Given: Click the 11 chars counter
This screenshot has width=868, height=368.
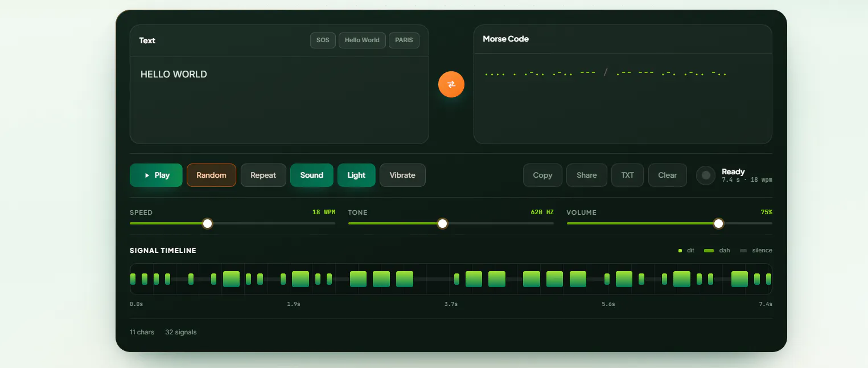Looking at the screenshot, I should tap(142, 332).
